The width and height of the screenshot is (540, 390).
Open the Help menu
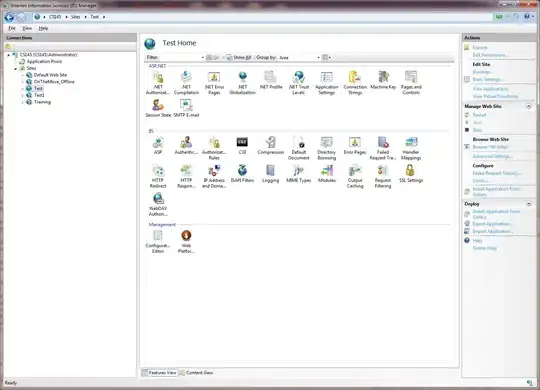pyautogui.click(x=43, y=28)
